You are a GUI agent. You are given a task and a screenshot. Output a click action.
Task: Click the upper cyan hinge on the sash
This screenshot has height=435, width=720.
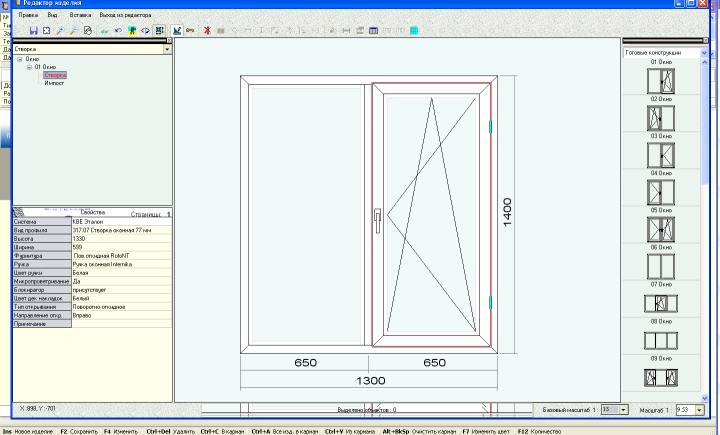pos(490,127)
